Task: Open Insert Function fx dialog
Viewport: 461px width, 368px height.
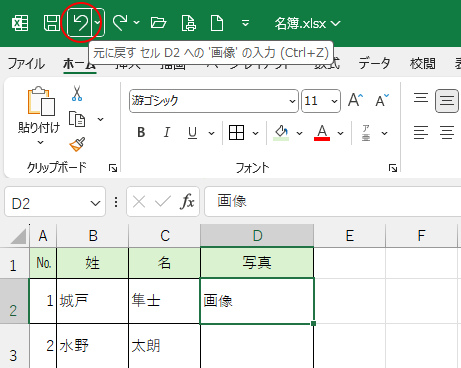Action: (x=187, y=202)
